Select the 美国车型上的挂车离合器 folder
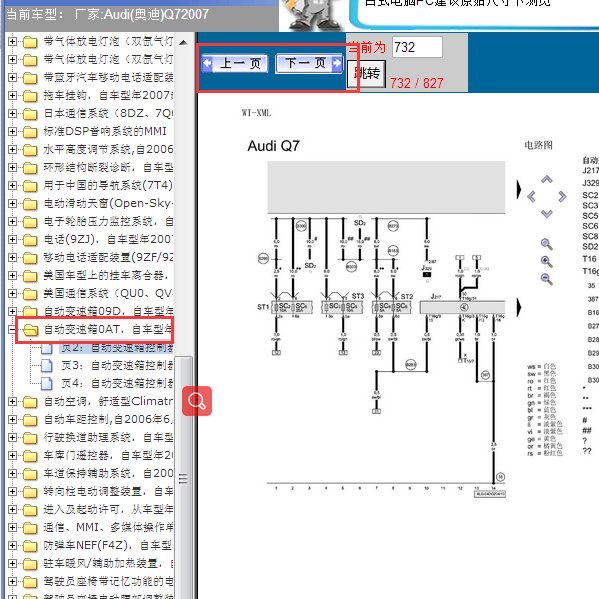599x599 pixels. [106, 275]
